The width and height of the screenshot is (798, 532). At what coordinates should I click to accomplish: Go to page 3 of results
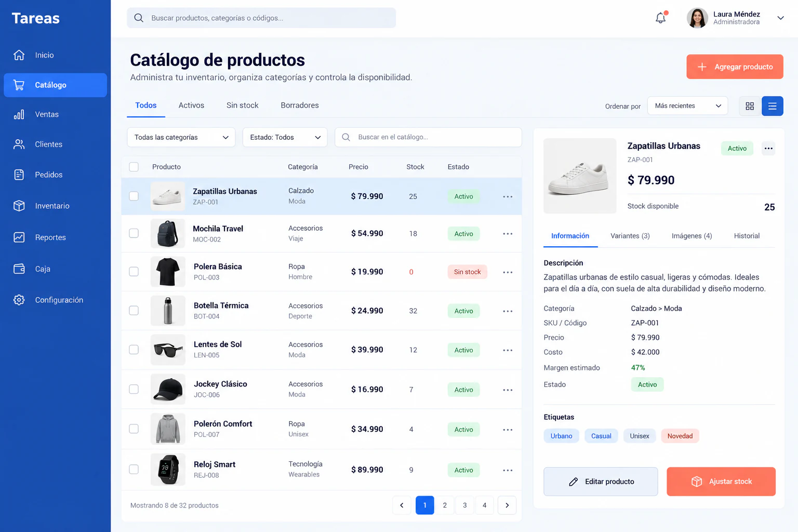pyautogui.click(x=464, y=505)
